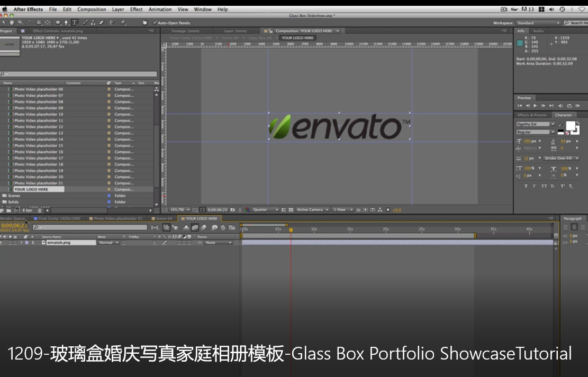Open the Active Camera dropdown

313,210
